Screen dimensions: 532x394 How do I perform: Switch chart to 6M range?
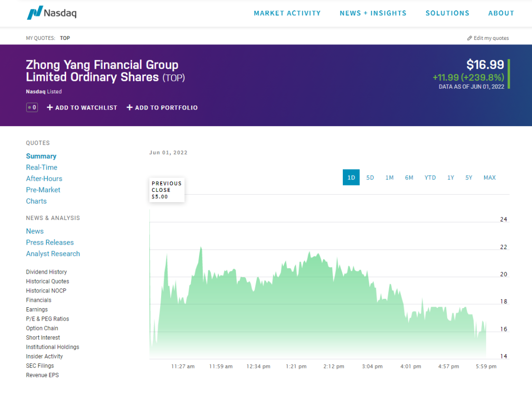click(x=409, y=178)
